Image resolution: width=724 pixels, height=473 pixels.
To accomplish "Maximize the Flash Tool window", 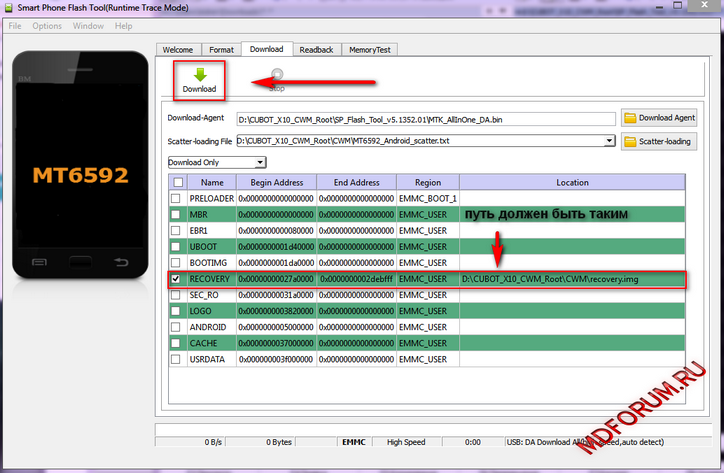I will pyautogui.click(x=677, y=6).
